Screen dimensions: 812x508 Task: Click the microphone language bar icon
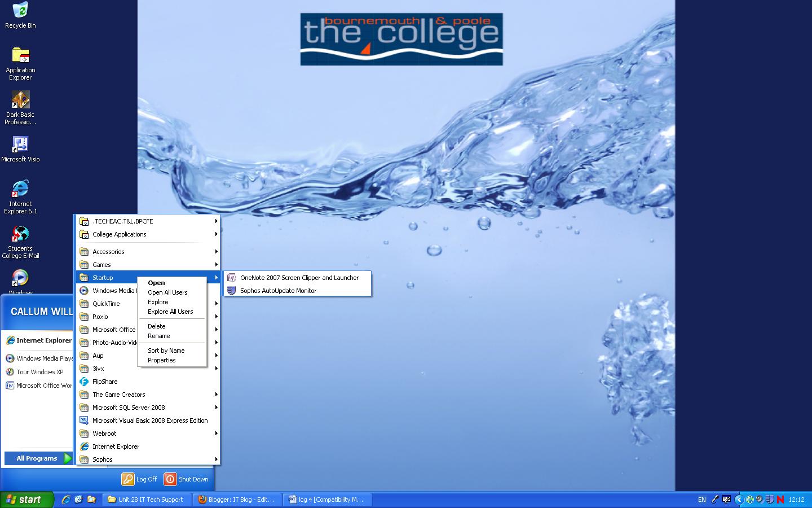coord(715,500)
